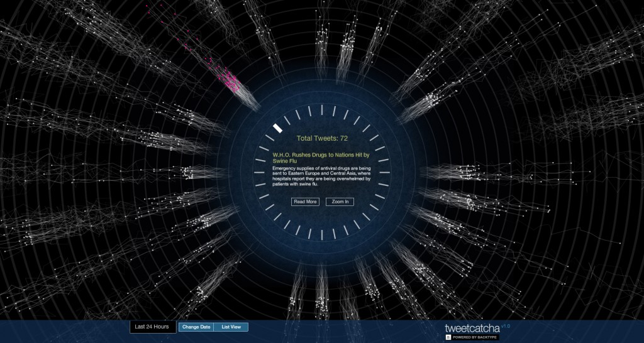Click the Zoom In button

(340, 202)
